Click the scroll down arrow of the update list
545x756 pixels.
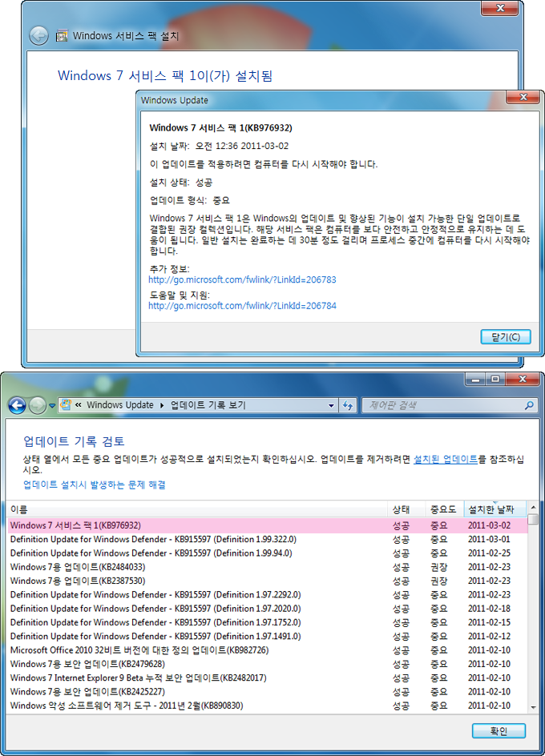pos(533,707)
